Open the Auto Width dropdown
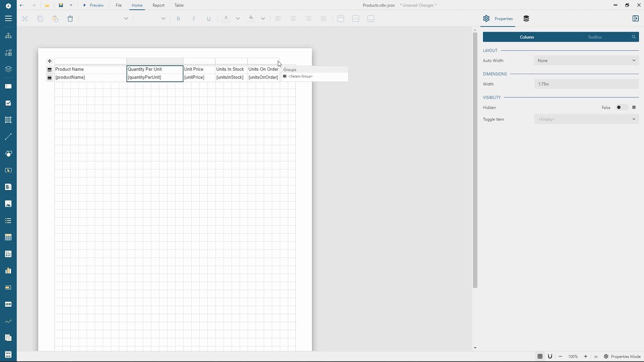Image resolution: width=644 pixels, height=362 pixels. (587, 61)
